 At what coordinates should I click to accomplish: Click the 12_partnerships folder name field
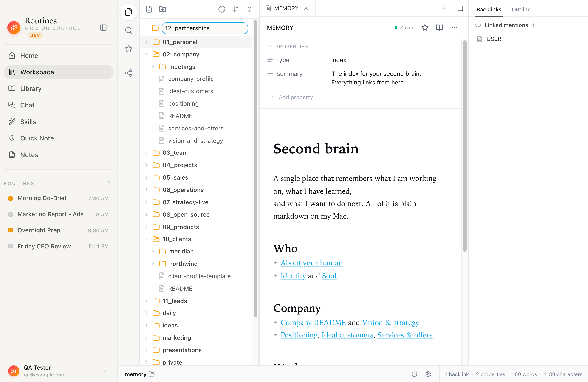[x=205, y=28]
